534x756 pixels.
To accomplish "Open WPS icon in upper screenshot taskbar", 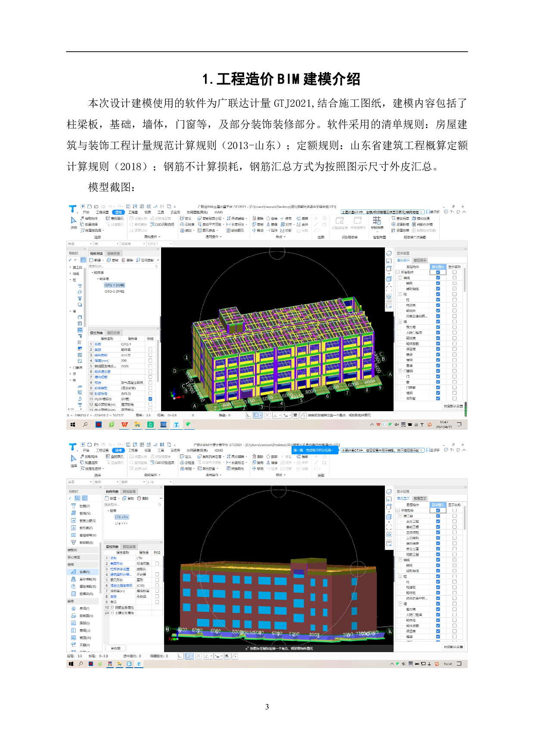I will [x=124, y=425].
